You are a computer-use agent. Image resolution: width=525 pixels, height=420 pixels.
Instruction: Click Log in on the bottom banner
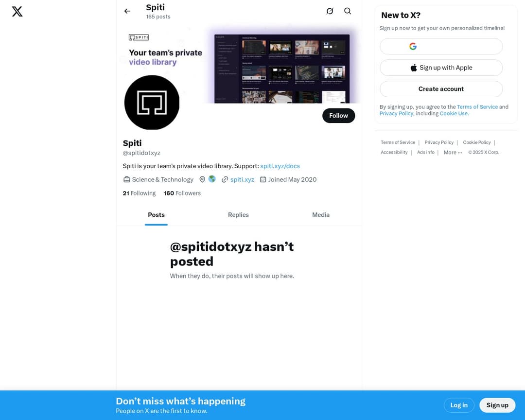pyautogui.click(x=459, y=405)
